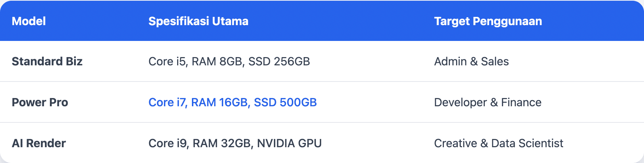The width and height of the screenshot is (644, 163).
Task: Select the Spesifikasi Utama column header
Action: (198, 21)
